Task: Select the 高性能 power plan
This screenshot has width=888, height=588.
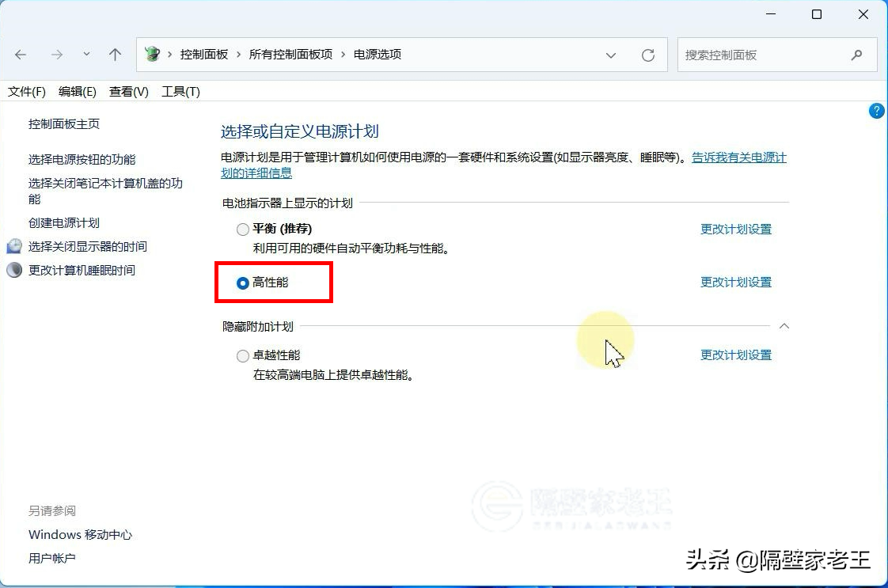Action: click(242, 283)
